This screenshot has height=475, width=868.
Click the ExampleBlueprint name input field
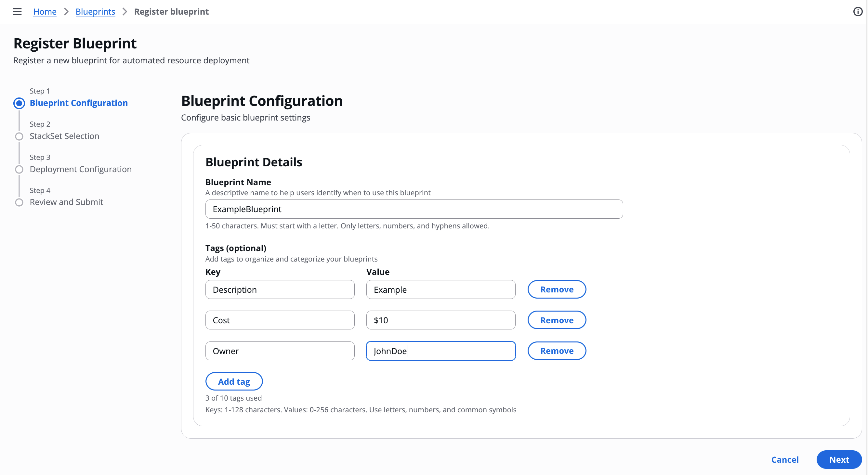(414, 209)
